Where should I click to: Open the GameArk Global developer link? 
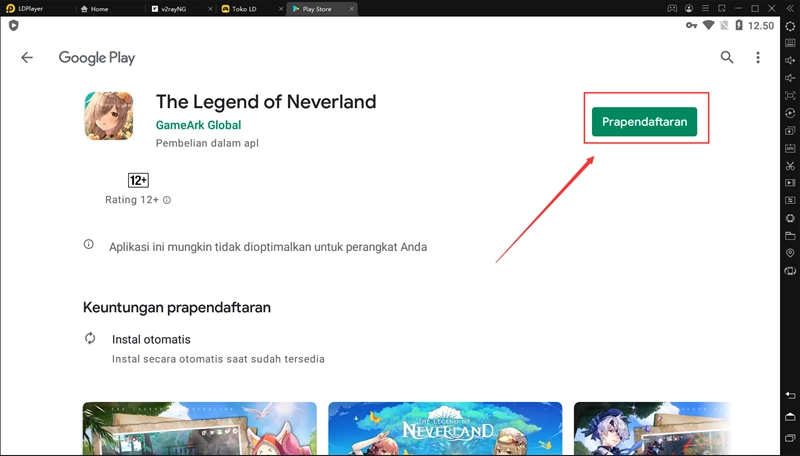point(198,125)
